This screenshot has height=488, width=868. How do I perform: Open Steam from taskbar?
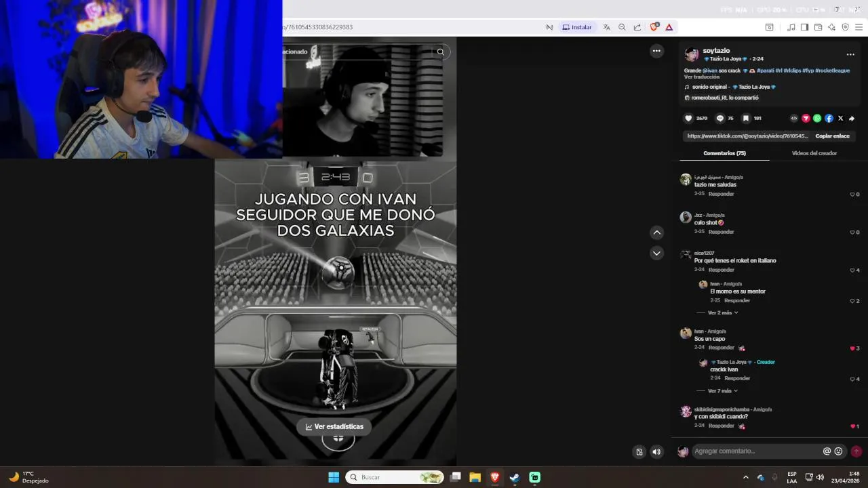click(515, 477)
